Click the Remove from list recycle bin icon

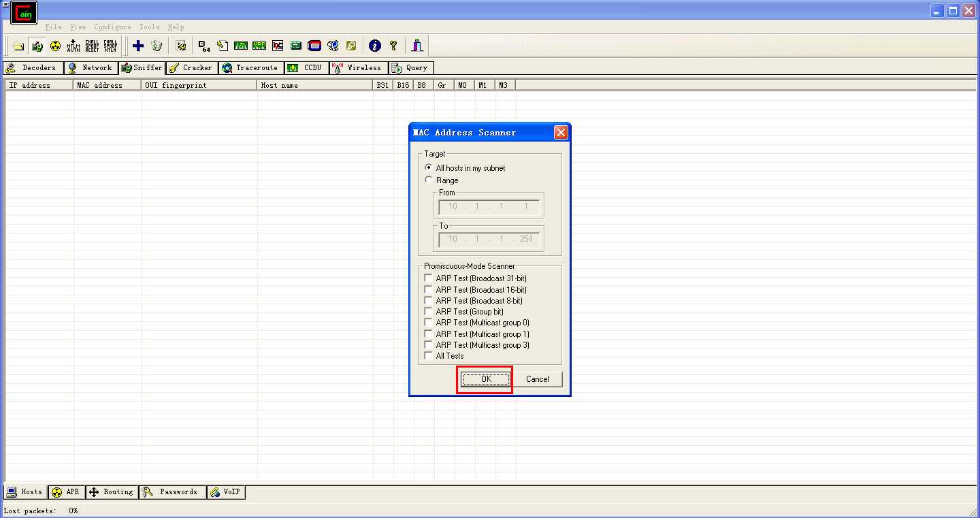point(157,46)
